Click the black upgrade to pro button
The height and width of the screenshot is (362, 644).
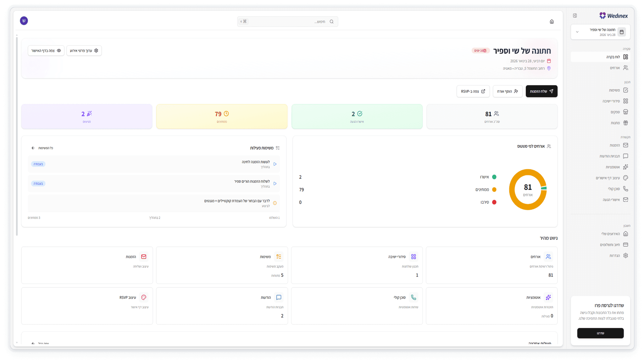tap(600, 333)
